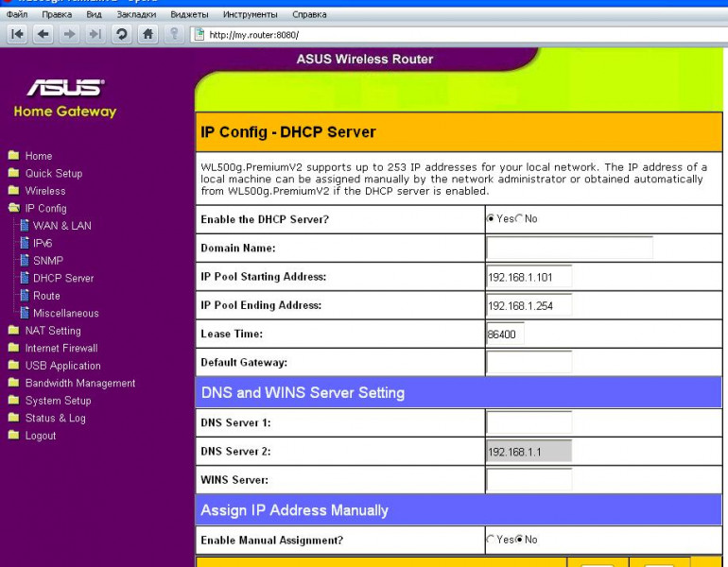Select No for Enable the DHCP Server
The width and height of the screenshot is (728, 567).
[x=519, y=218]
